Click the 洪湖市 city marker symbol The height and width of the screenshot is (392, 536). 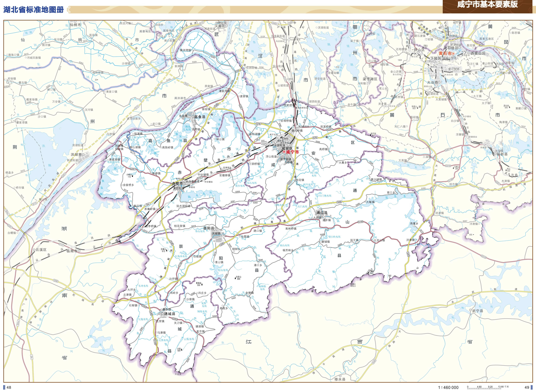click(x=83, y=154)
